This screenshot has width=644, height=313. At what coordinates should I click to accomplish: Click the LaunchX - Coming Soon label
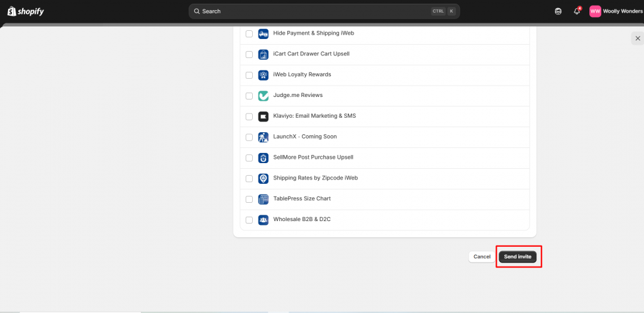point(305,136)
